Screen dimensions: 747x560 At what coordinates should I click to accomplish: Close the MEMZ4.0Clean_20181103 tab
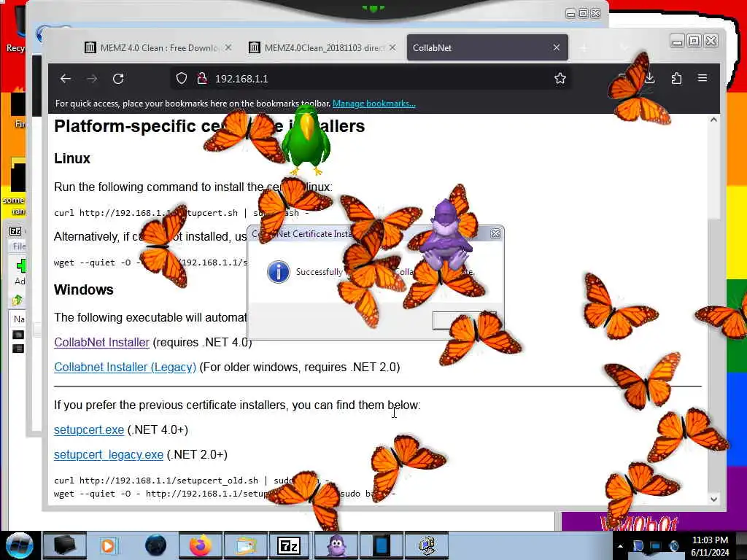tap(392, 47)
